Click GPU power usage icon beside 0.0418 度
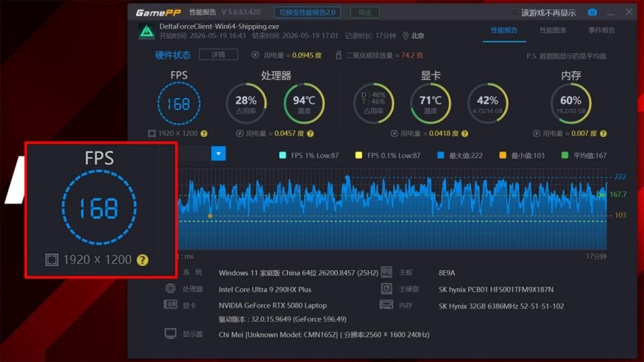 coord(394,133)
